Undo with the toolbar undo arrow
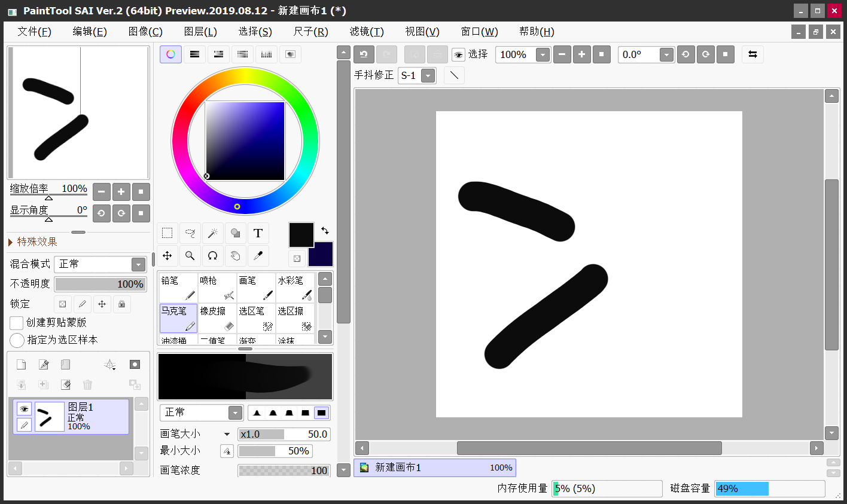 click(364, 54)
